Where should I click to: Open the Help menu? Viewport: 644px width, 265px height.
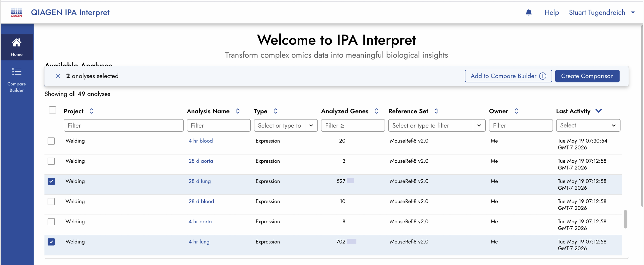[x=552, y=12]
